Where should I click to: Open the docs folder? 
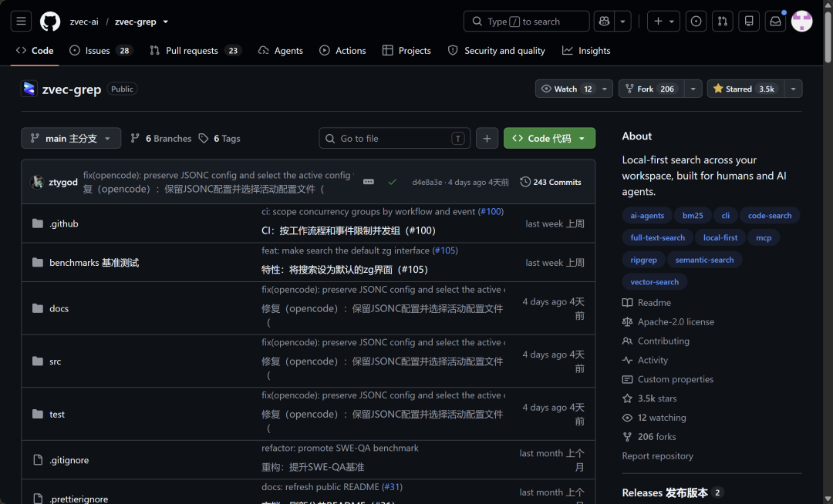pos(59,308)
